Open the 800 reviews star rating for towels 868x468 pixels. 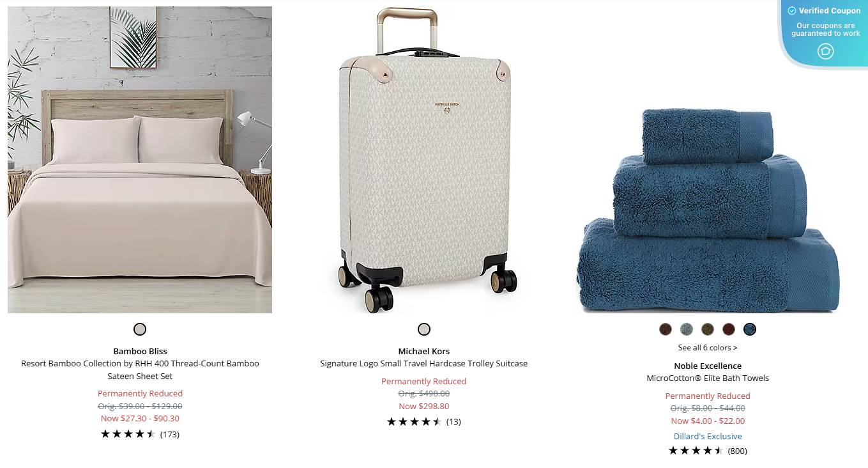pyautogui.click(x=708, y=451)
